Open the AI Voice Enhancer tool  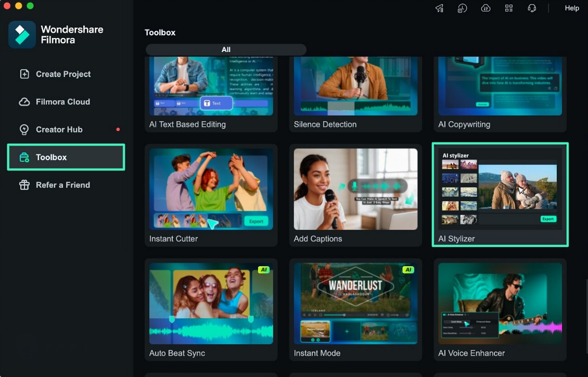tap(500, 310)
